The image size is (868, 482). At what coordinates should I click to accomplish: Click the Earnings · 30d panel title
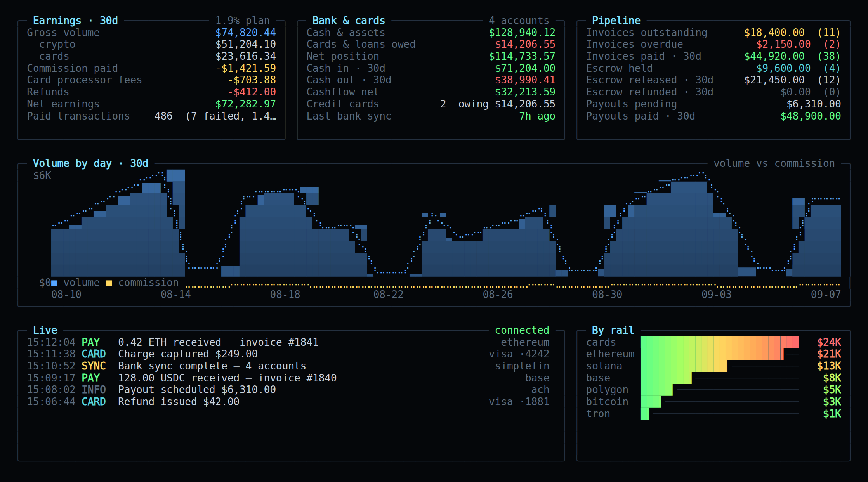pyautogui.click(x=75, y=21)
